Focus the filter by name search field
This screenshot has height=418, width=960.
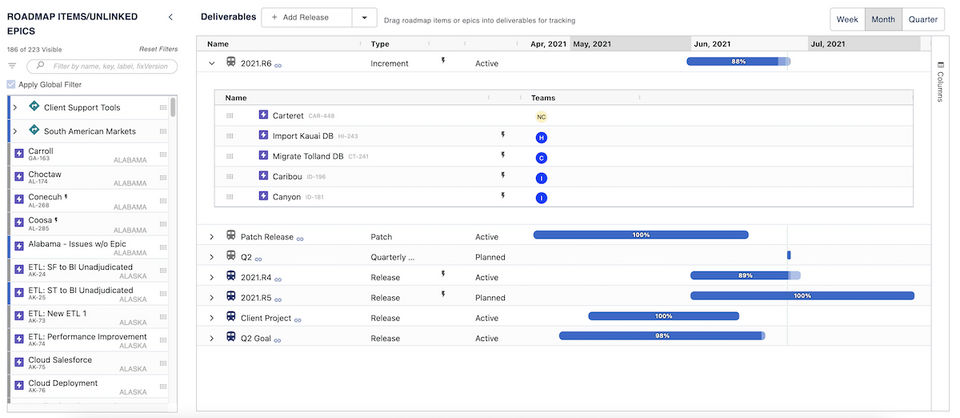click(x=104, y=66)
